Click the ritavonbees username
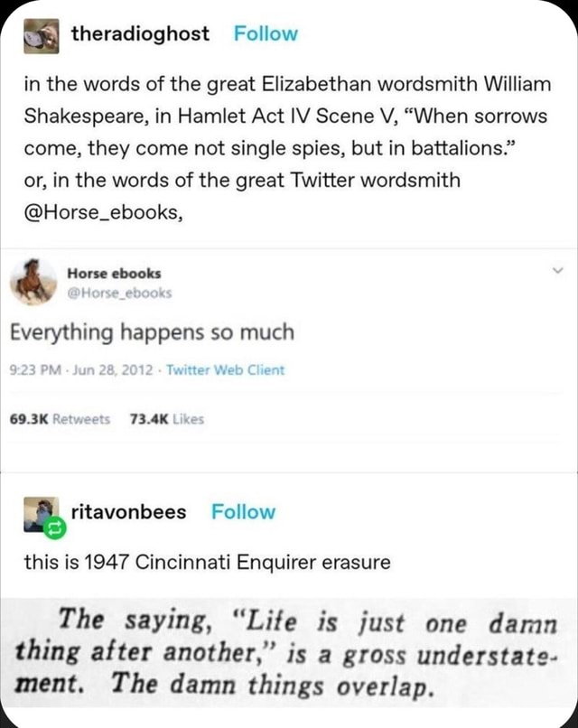This screenshot has width=578, height=728. [x=128, y=510]
